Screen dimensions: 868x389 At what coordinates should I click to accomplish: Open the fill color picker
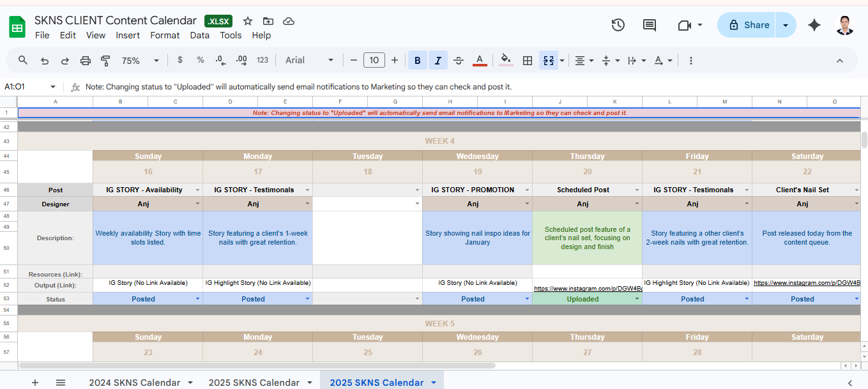pos(506,60)
